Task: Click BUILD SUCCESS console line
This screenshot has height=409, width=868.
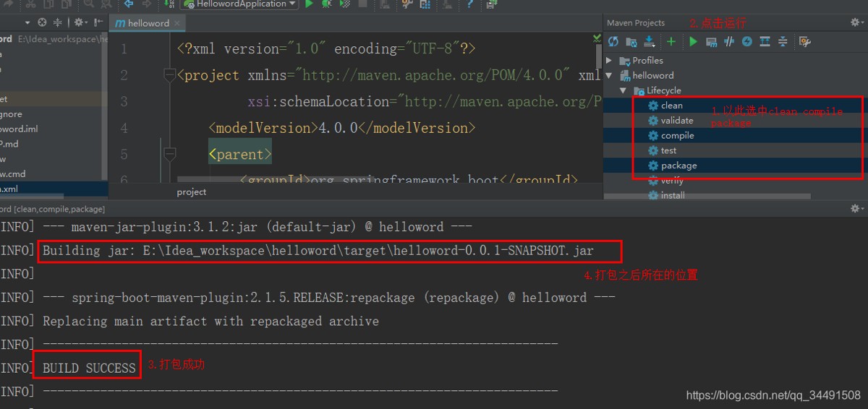Action: [89, 368]
